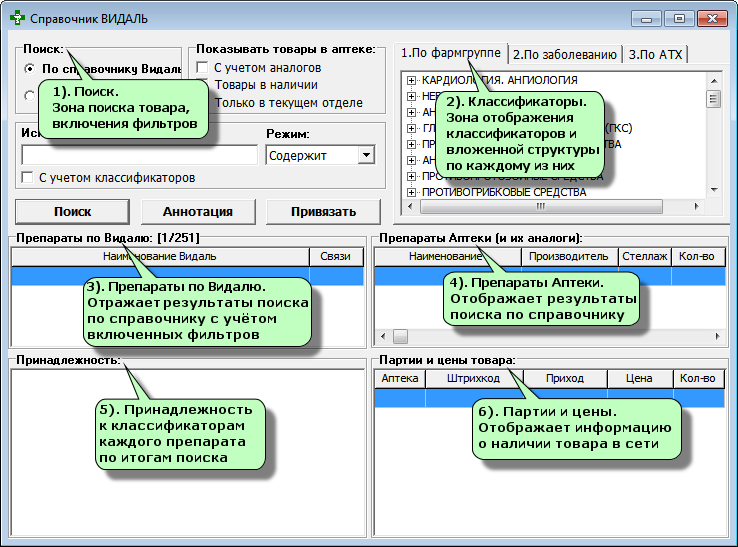Expand the tree node starting with НЕ
The width and height of the screenshot is (738, 547).
pyautogui.click(x=411, y=96)
